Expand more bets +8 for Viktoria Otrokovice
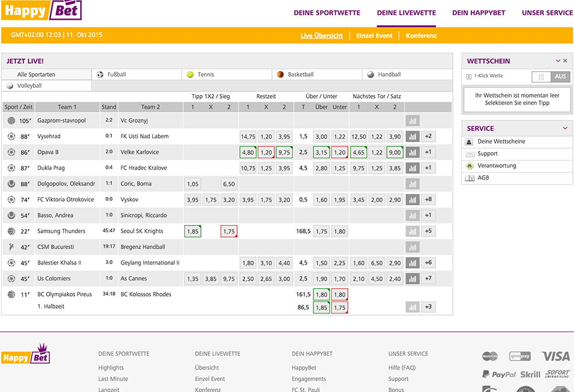The image size is (574, 392). pos(428,200)
